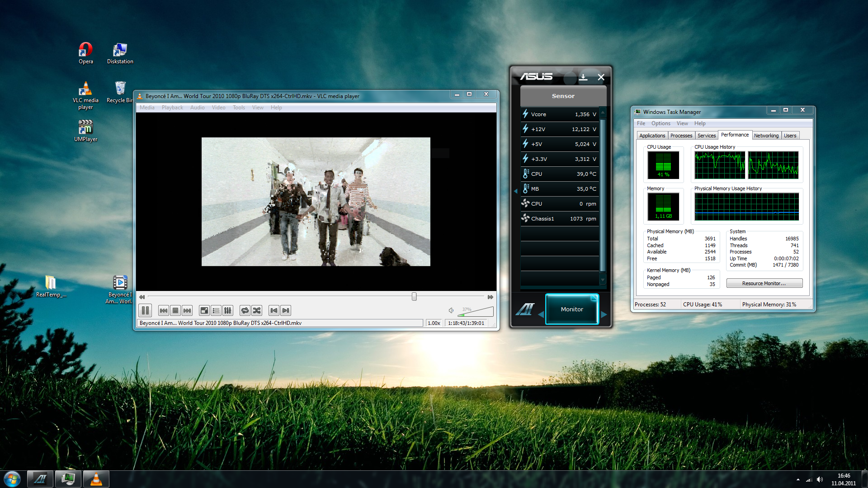Toggle VLC loop/repeat mode
This screenshot has height=488, width=868.
coord(245,310)
